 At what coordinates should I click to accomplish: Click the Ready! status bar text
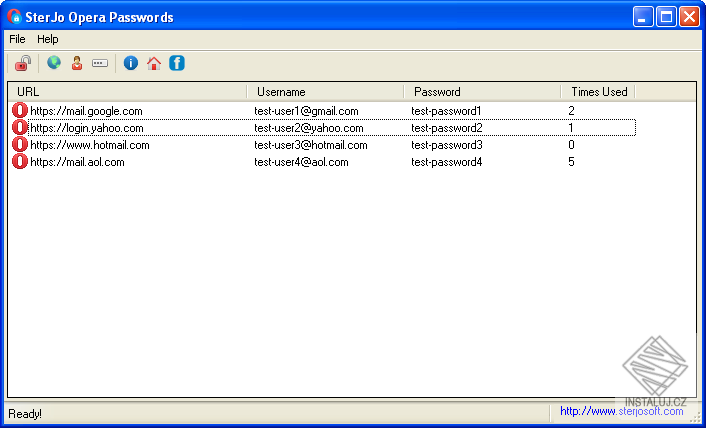point(25,414)
